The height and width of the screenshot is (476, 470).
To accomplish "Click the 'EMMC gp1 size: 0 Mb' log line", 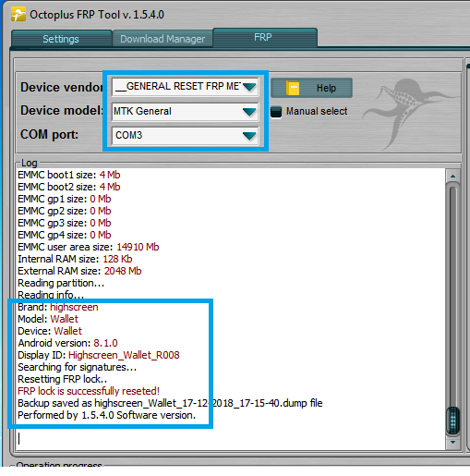I will point(65,199).
